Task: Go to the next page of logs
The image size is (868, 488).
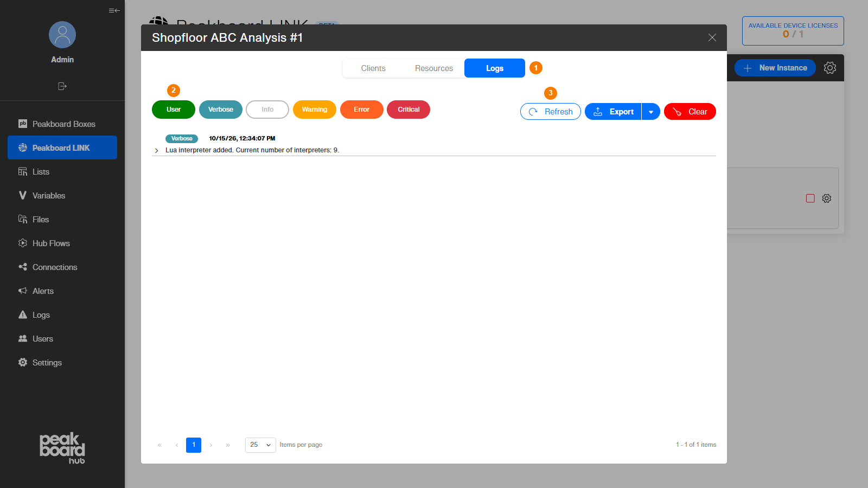Action: (211, 445)
